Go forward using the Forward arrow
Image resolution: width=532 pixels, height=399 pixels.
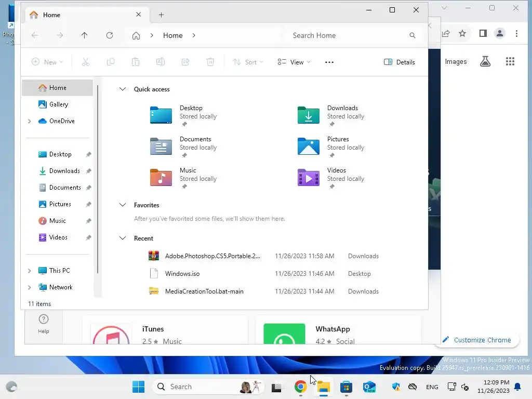click(60, 35)
